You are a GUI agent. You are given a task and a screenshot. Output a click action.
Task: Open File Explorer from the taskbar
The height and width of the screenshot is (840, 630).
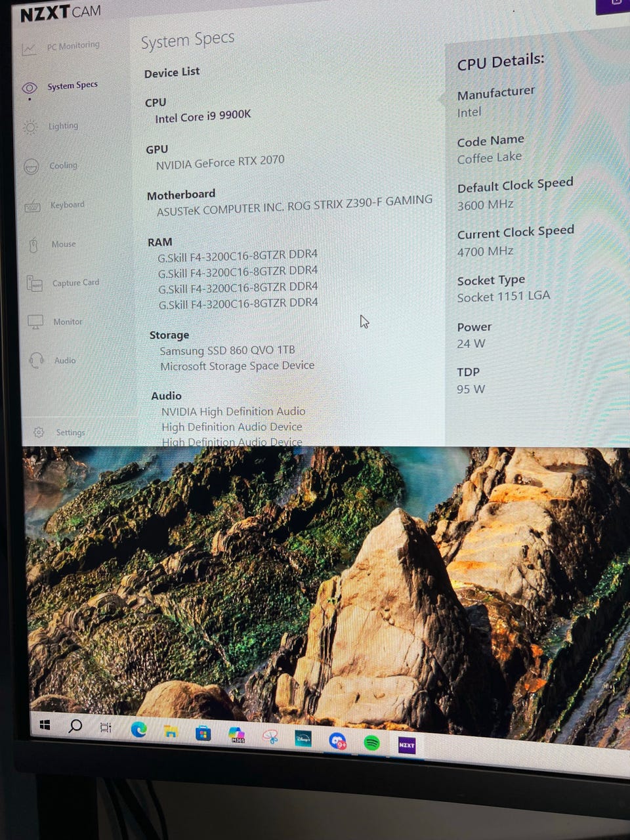coord(171,731)
